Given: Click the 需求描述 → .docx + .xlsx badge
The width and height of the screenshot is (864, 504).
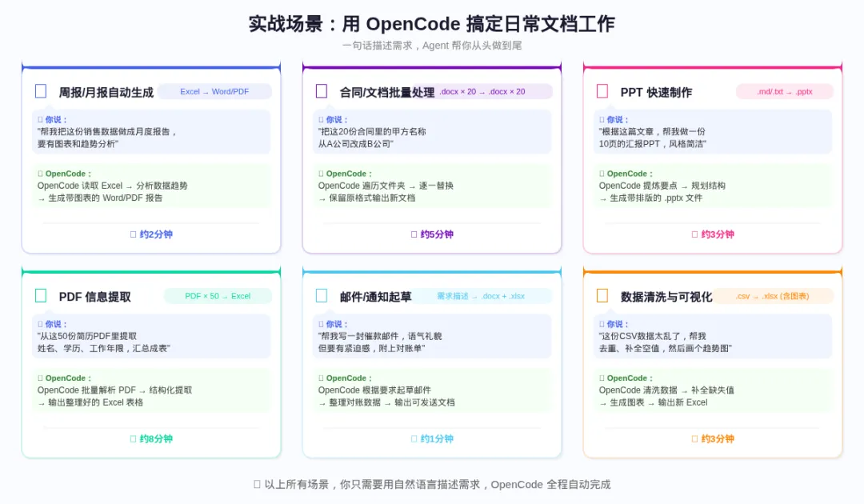Looking at the screenshot, I should tap(481, 296).
